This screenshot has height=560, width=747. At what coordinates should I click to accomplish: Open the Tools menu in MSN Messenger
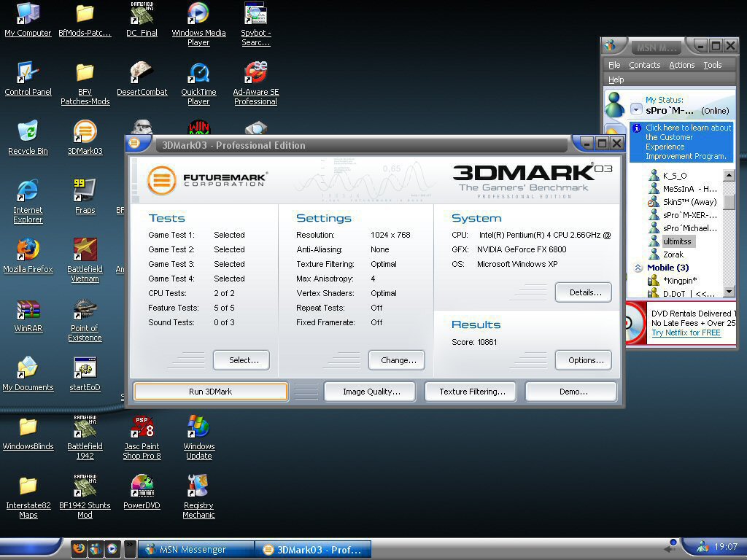coord(712,65)
